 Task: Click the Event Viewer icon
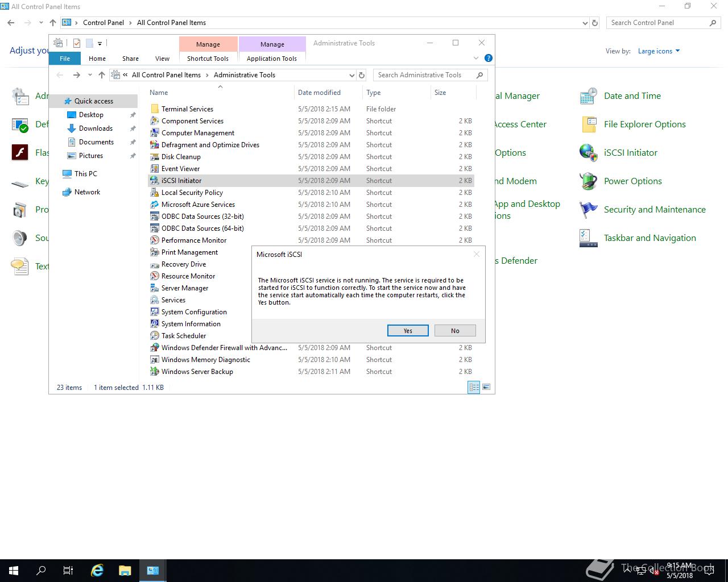pos(154,169)
